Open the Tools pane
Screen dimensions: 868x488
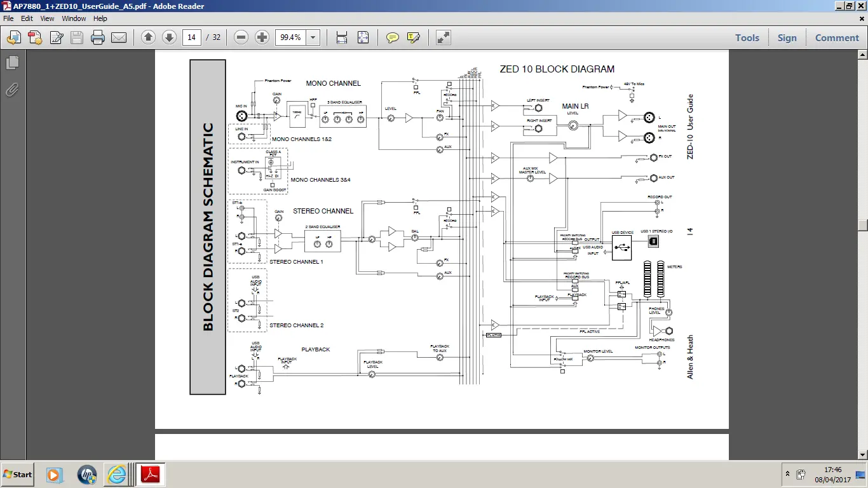tap(747, 37)
